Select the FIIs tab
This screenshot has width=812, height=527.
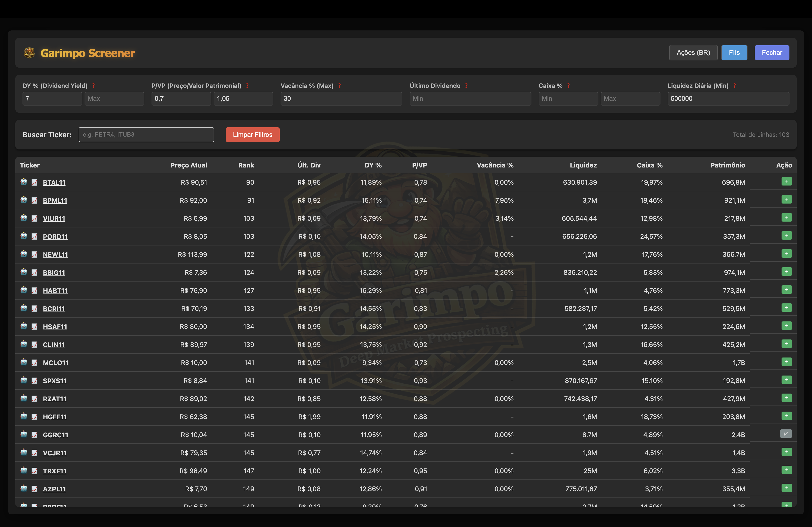point(734,53)
